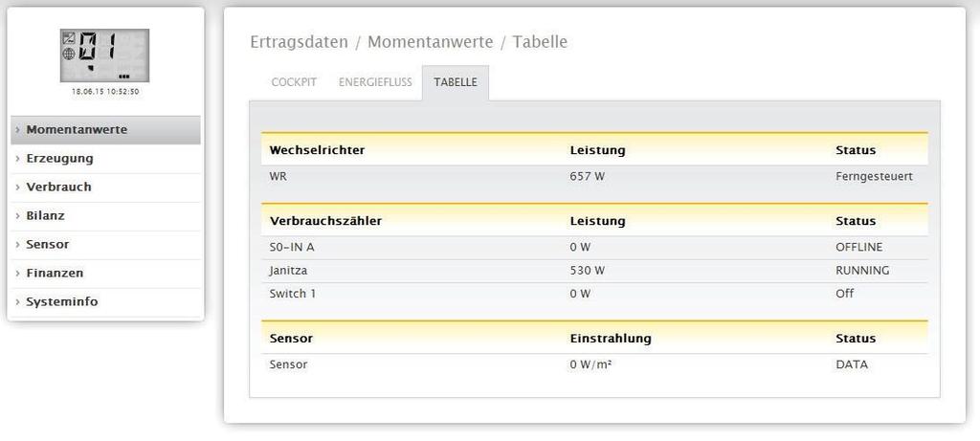The image size is (980, 441).
Task: Click the Ferngesteuert status text
Action: click(874, 177)
